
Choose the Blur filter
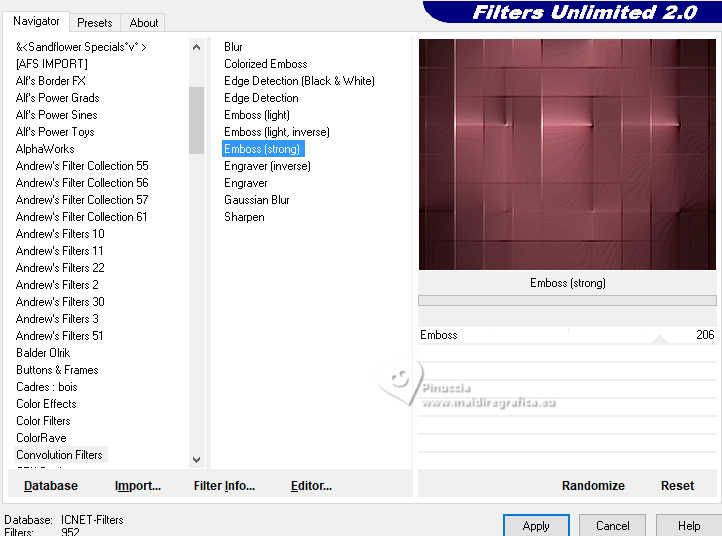coord(233,47)
